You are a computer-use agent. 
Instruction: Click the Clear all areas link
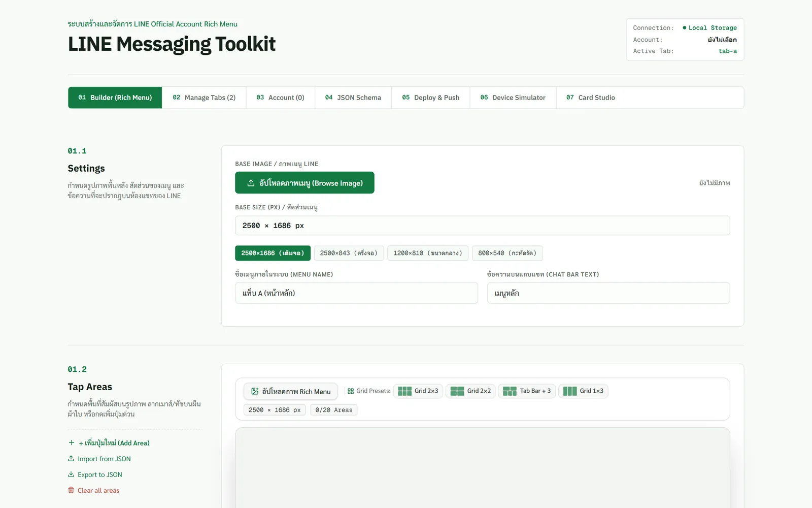[x=98, y=490]
